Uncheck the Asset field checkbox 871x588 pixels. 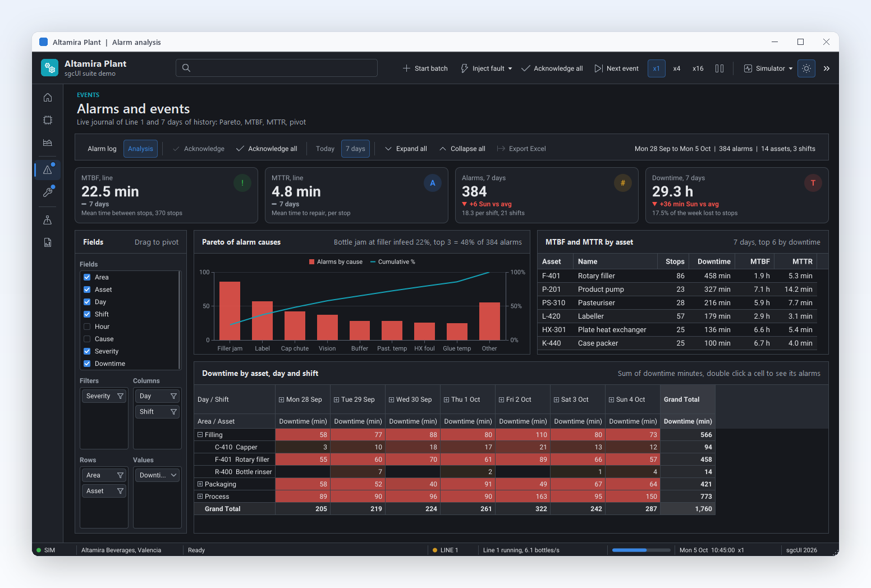click(87, 290)
